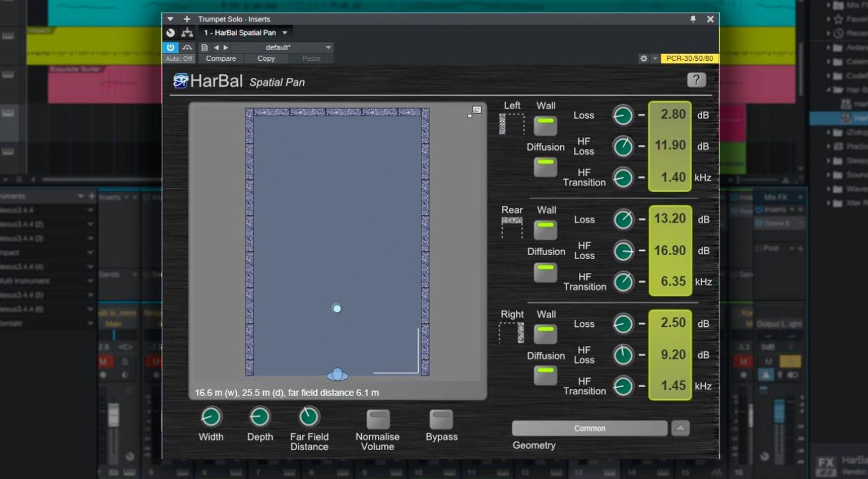The height and width of the screenshot is (479, 868).
Task: Click the automation curve icon
Action: click(x=187, y=47)
